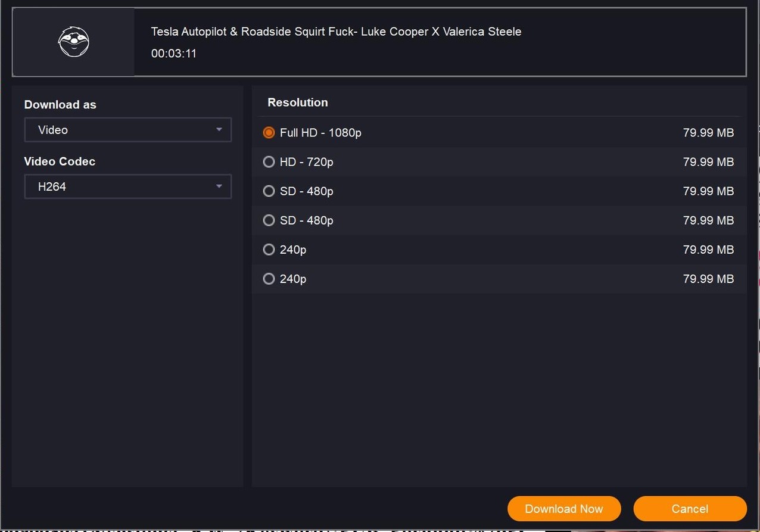
Task: Open the Video Codec H264 dropdown
Action: (x=127, y=186)
